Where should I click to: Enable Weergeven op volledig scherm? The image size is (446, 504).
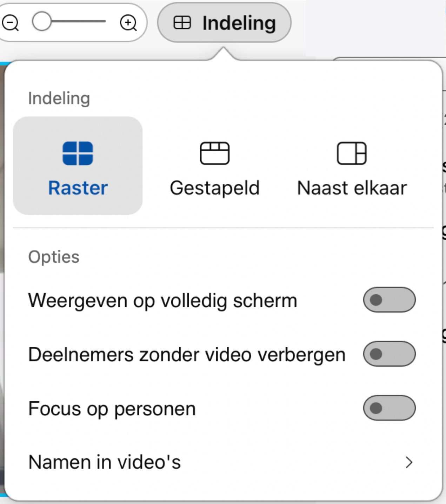tap(390, 299)
